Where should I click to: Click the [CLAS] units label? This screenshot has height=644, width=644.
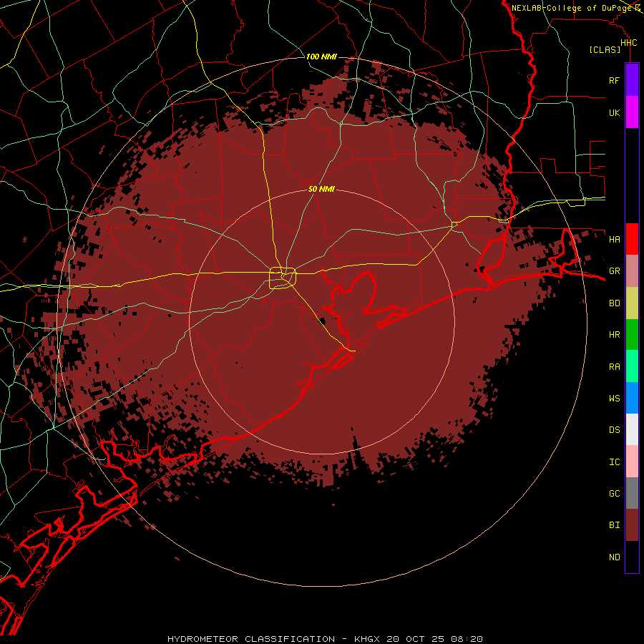click(x=605, y=50)
